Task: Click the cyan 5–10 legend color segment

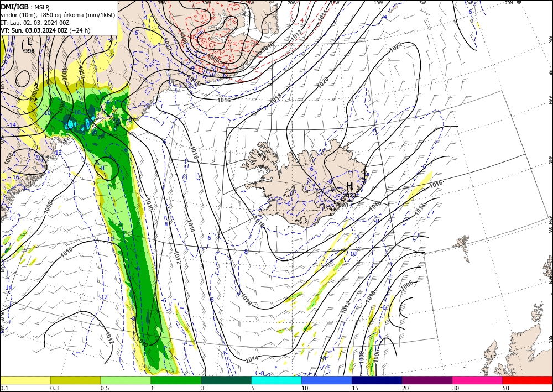Action: 276,380
